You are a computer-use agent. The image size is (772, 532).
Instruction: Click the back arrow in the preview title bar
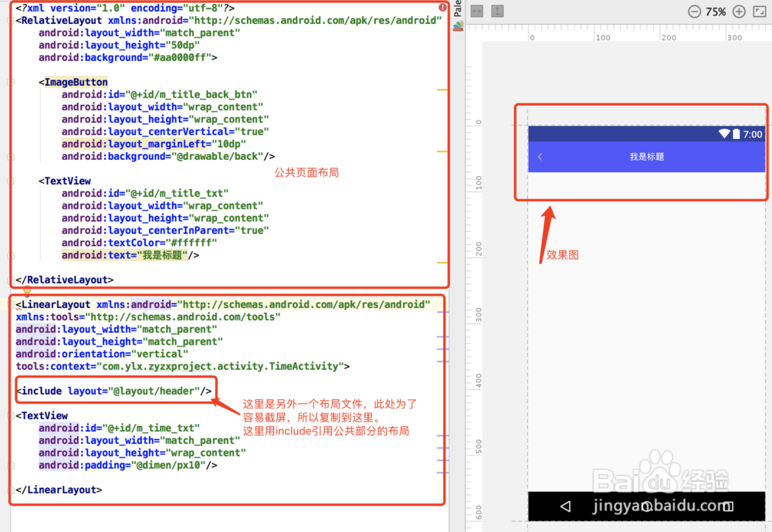click(x=540, y=157)
